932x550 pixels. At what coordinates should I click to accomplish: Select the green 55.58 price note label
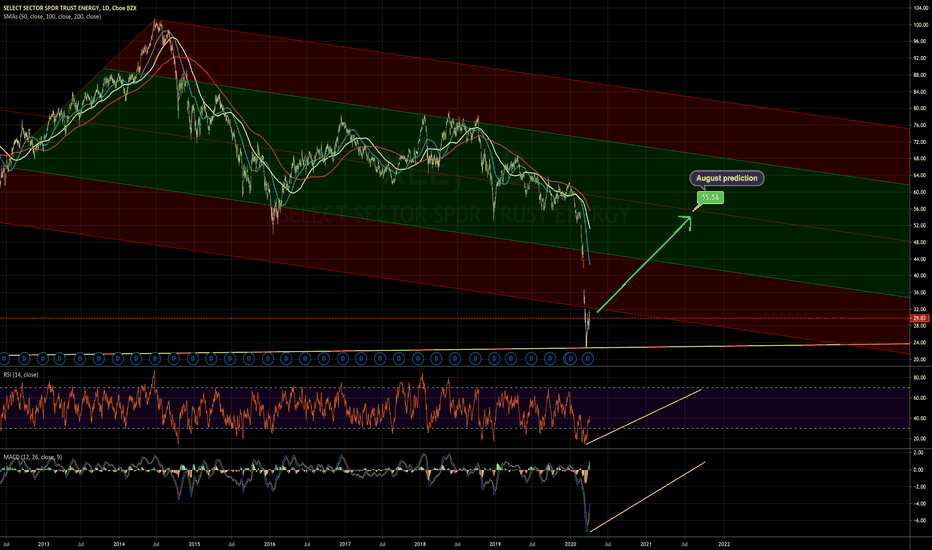[710, 197]
